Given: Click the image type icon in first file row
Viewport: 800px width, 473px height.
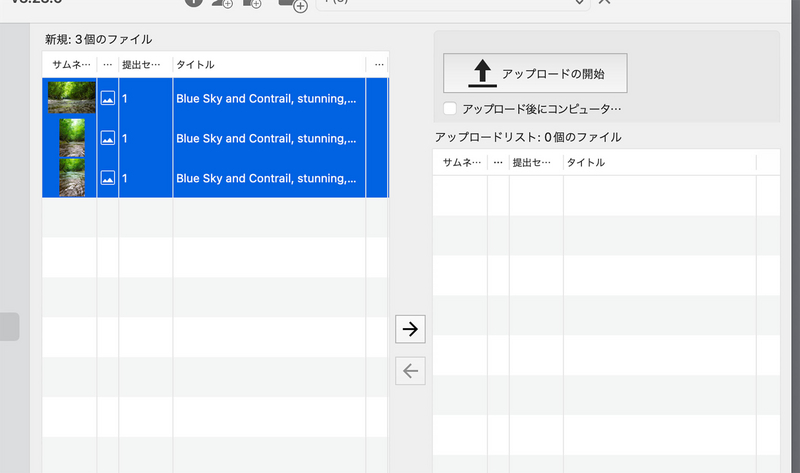Looking at the screenshot, I should pos(108,98).
